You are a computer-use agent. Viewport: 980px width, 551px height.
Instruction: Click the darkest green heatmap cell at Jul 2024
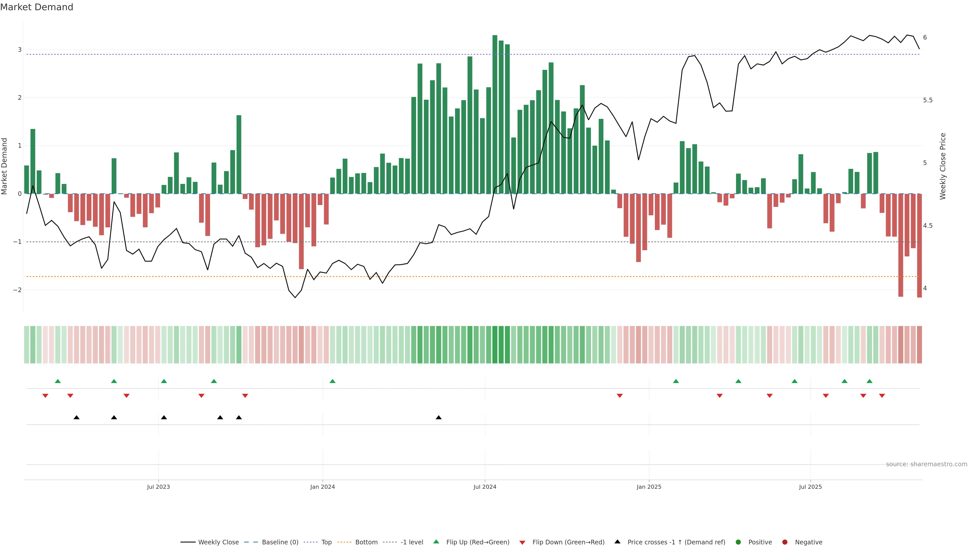tap(495, 345)
